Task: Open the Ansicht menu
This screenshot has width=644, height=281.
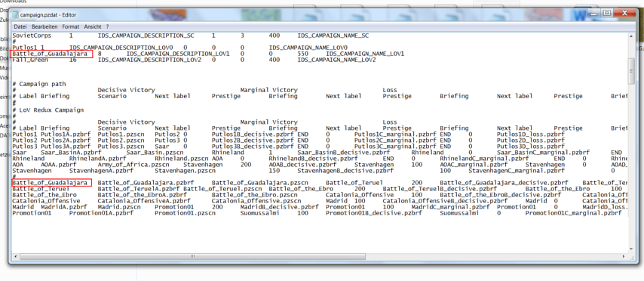Action: (x=93, y=26)
